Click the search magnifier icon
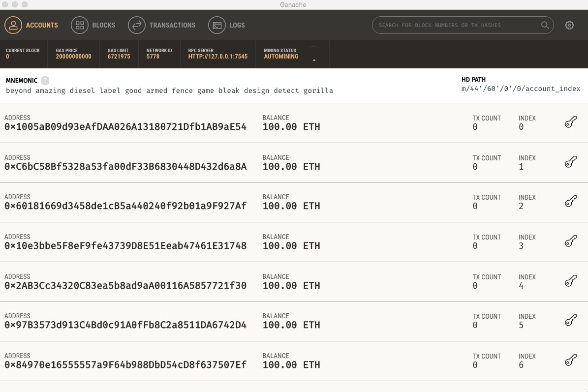 click(545, 25)
